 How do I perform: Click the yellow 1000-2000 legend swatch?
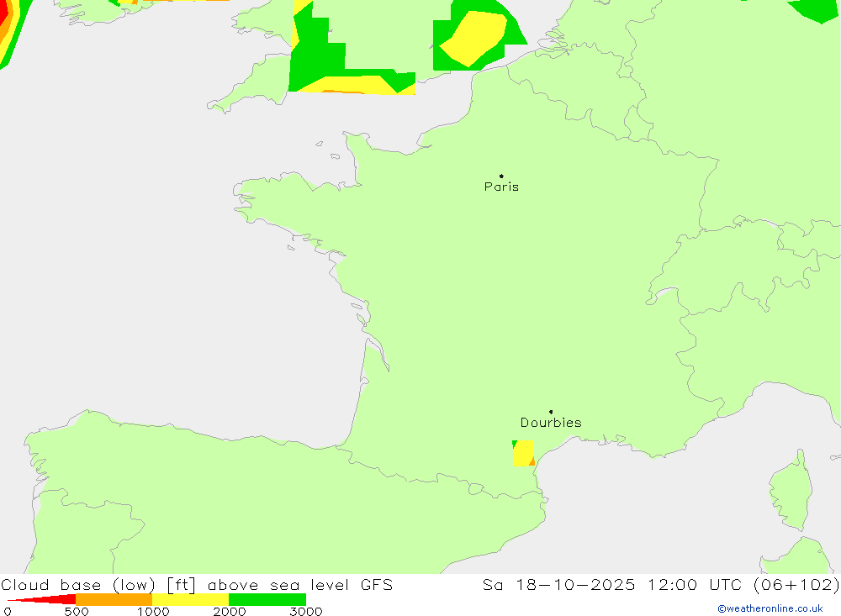[190, 599]
